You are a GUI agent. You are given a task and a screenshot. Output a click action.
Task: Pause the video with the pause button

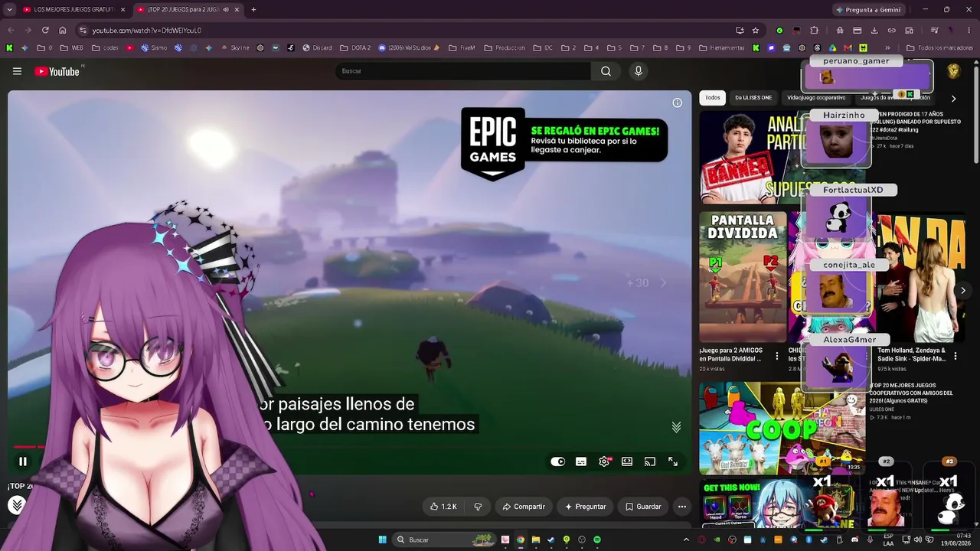pos(23,461)
